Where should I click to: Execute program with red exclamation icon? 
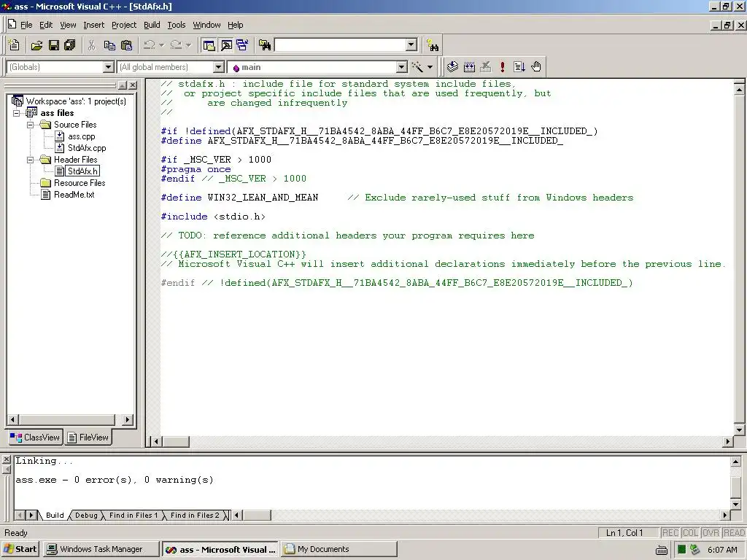pos(502,67)
